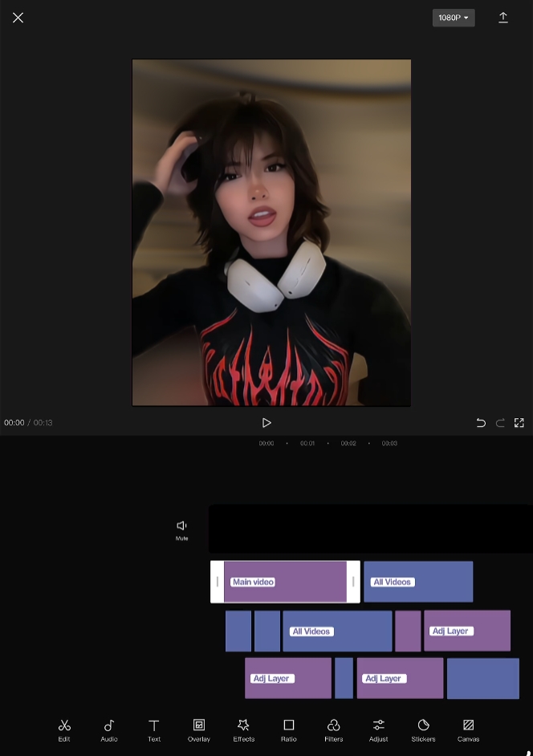Select the Text tool
Screen dimensions: 533x756
click(x=154, y=729)
